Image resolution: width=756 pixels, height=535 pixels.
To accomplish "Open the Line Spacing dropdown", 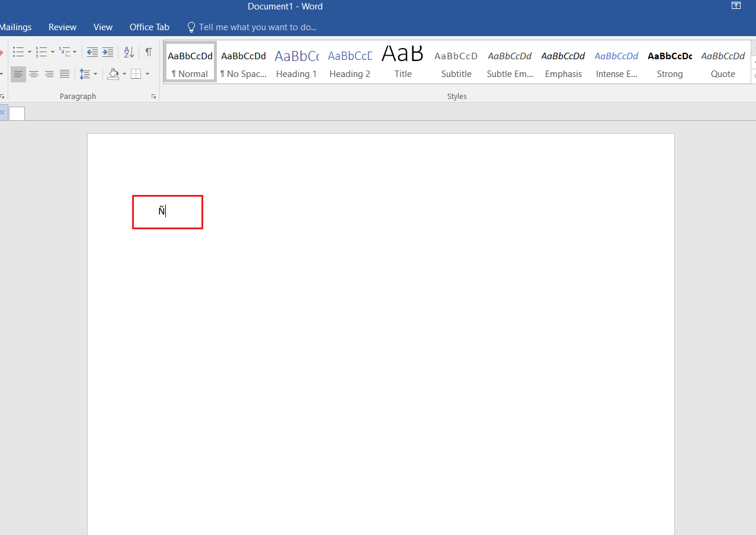I will (x=89, y=74).
